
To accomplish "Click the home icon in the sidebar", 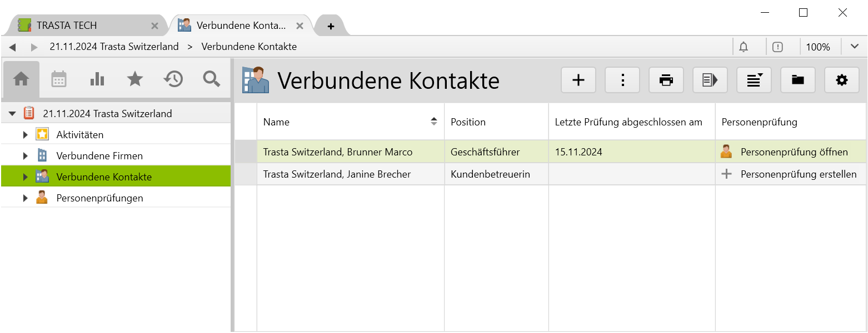I will [21, 79].
